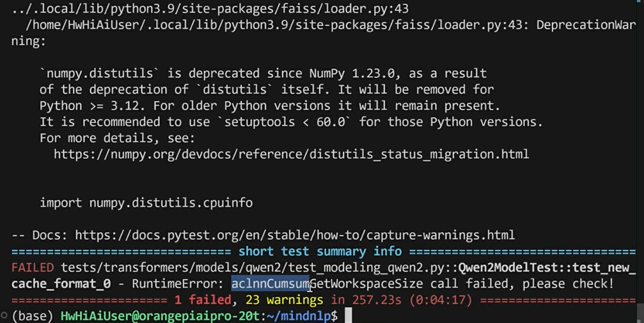Click the Qwen2ModelTest::test_new_ test name
Viewport: 644px width, 323px height.
(547, 268)
